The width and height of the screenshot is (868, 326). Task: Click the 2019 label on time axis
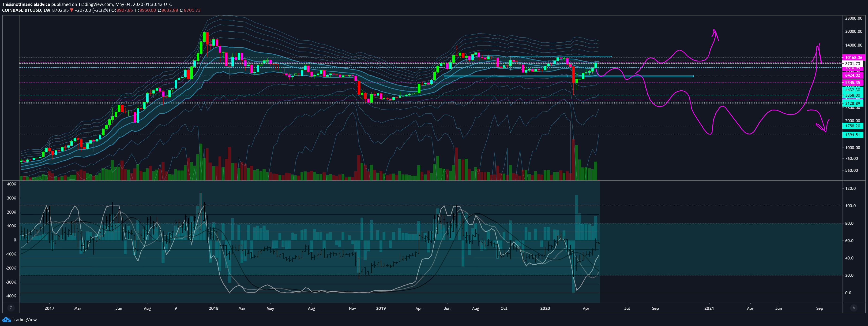381,308
